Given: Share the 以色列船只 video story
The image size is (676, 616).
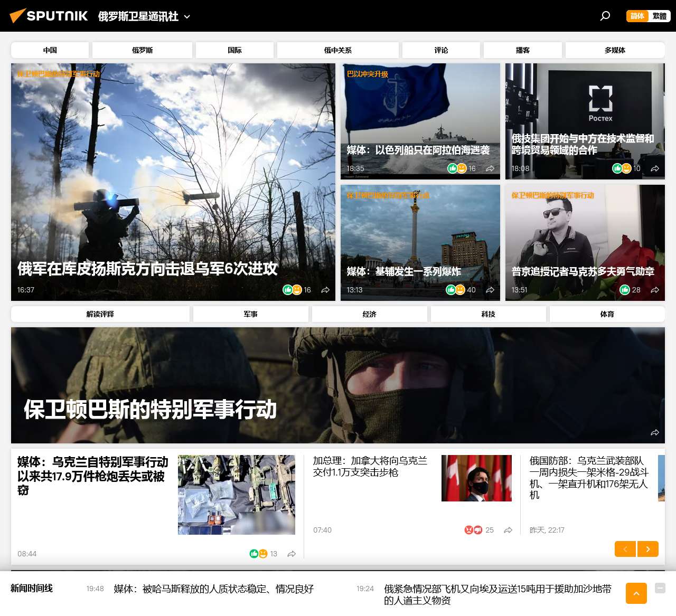Looking at the screenshot, I should (x=490, y=168).
